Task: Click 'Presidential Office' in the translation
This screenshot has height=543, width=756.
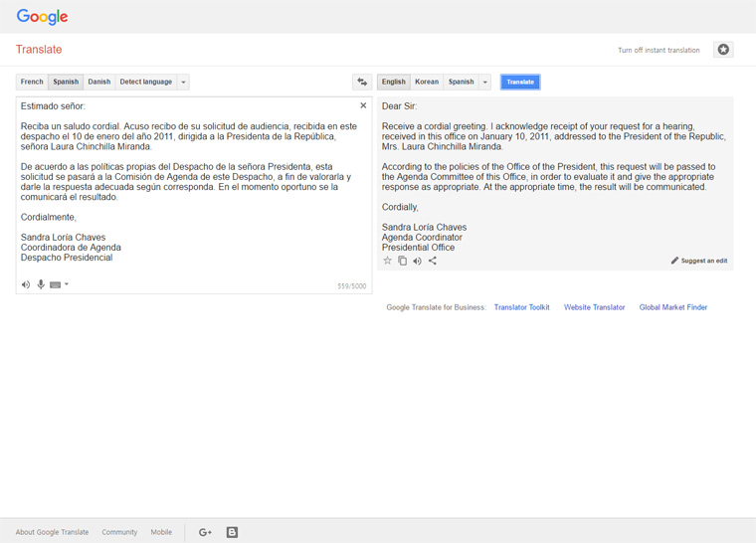Action: 418,248
